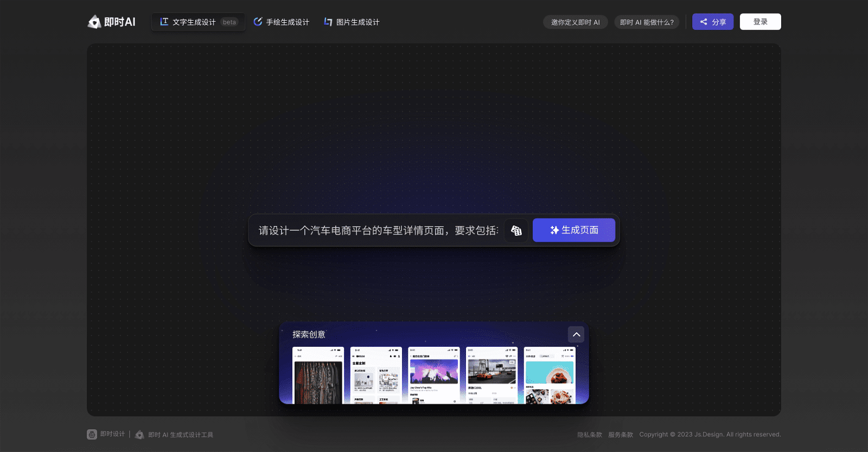The image size is (868, 452).
Task: Click the 生成页面 generate button
Action: tap(574, 230)
